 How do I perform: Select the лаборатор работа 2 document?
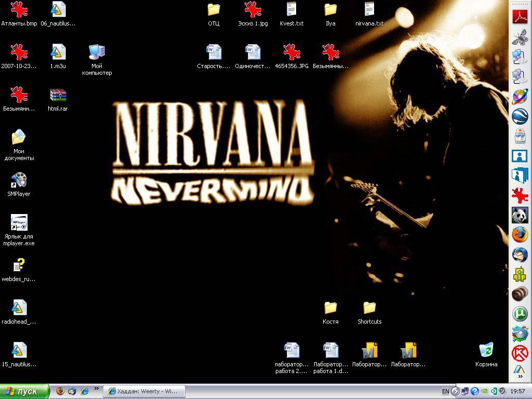(x=292, y=358)
